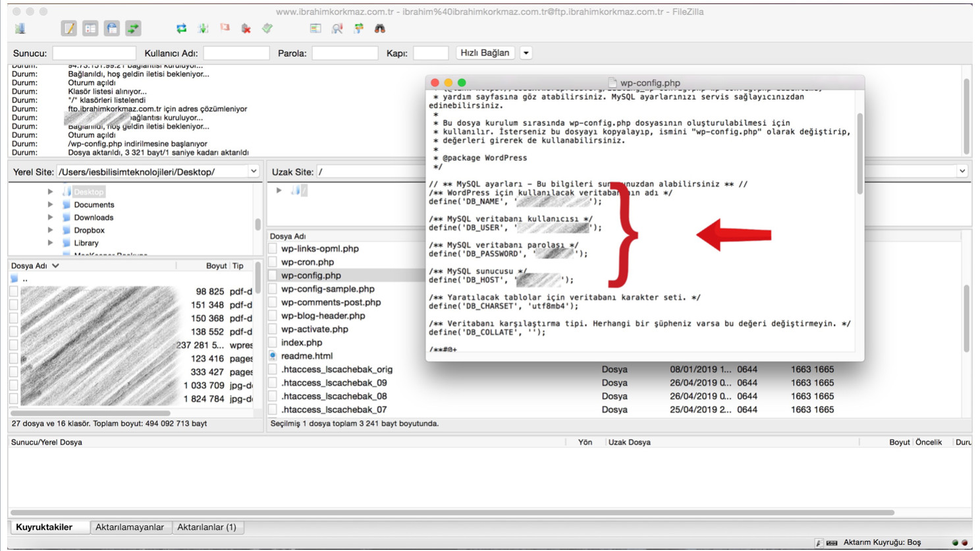980x551 pixels.
Task: Open the Uzak Site path dropdown
Action: (962, 171)
